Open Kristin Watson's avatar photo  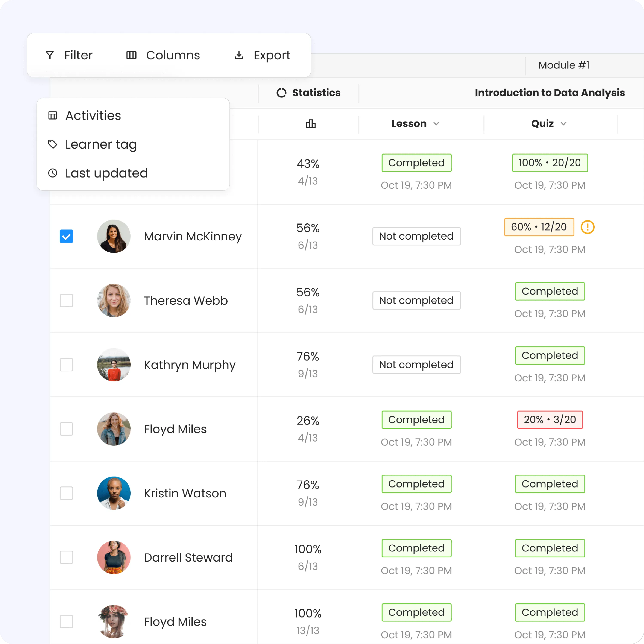point(114,493)
